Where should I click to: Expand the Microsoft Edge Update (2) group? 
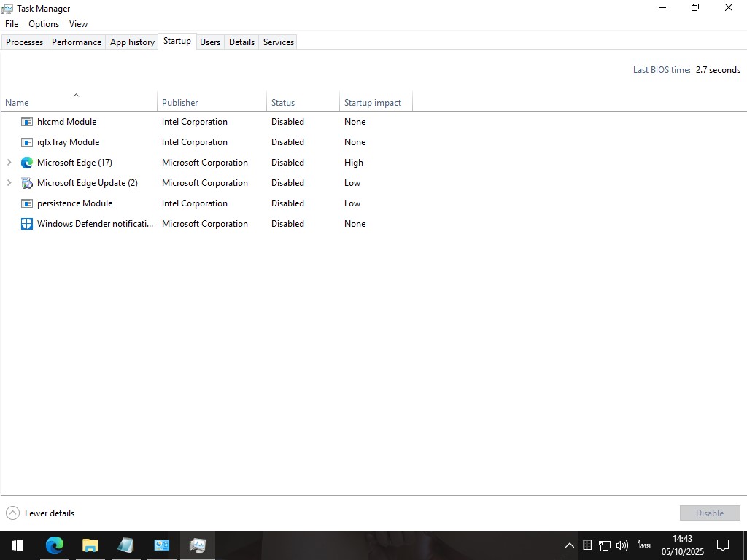pyautogui.click(x=9, y=183)
